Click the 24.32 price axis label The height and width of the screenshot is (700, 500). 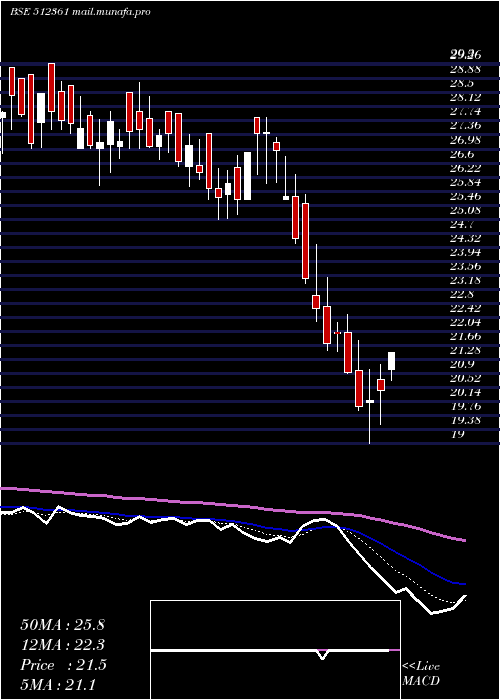(465, 238)
